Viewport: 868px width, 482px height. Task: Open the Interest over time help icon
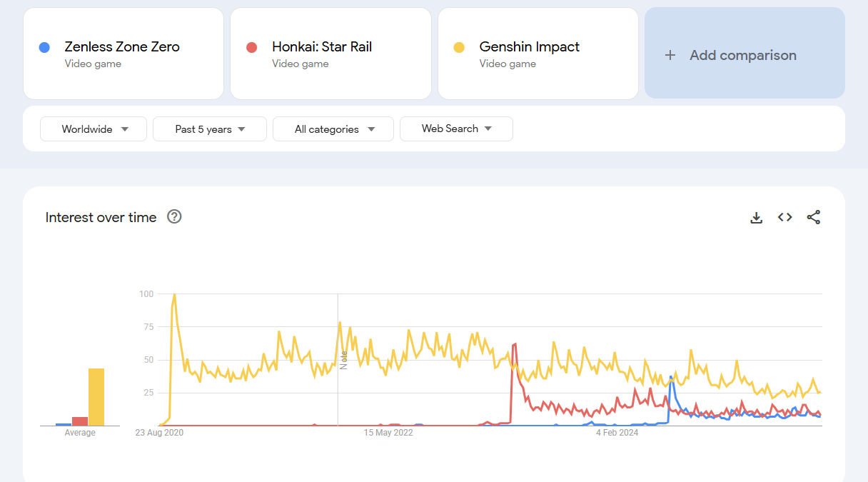click(174, 217)
